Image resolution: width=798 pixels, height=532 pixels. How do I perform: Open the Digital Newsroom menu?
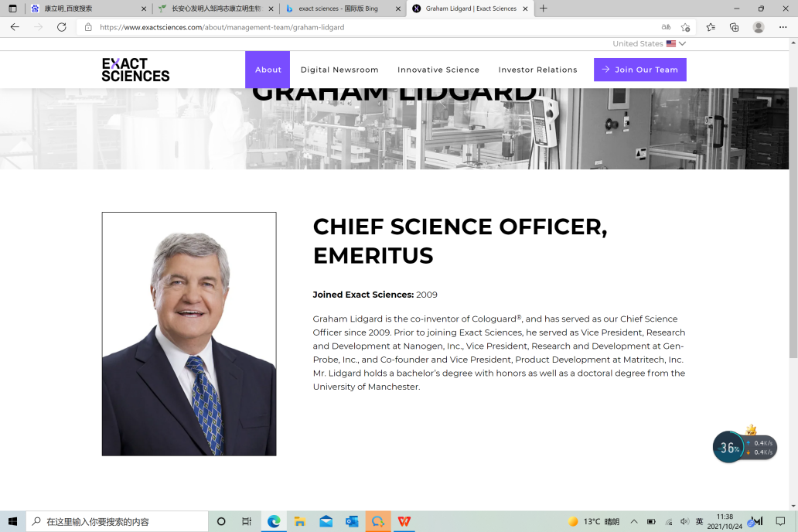pos(339,70)
